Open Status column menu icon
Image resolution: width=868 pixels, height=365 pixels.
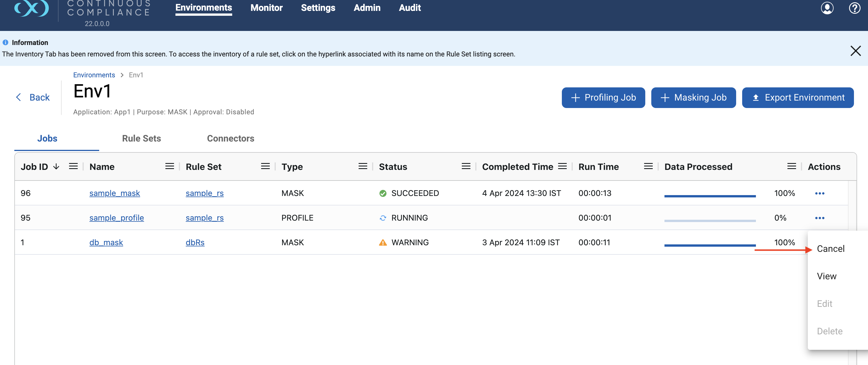point(466,166)
